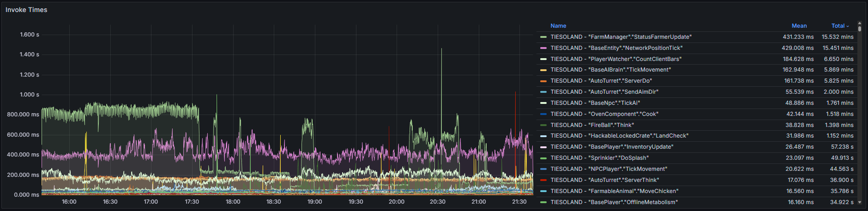Screen dimensions: 868x211
Task: Click HackableLockedCrate LandCheck legend entry
Action: (x=619, y=136)
